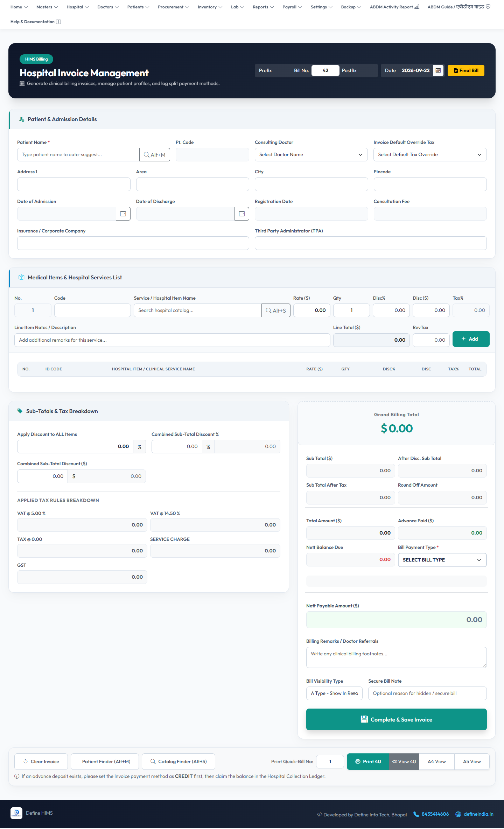The height and width of the screenshot is (829, 504).
Task: Focus the Apply Discount to ALL Items field
Action: 75,447
